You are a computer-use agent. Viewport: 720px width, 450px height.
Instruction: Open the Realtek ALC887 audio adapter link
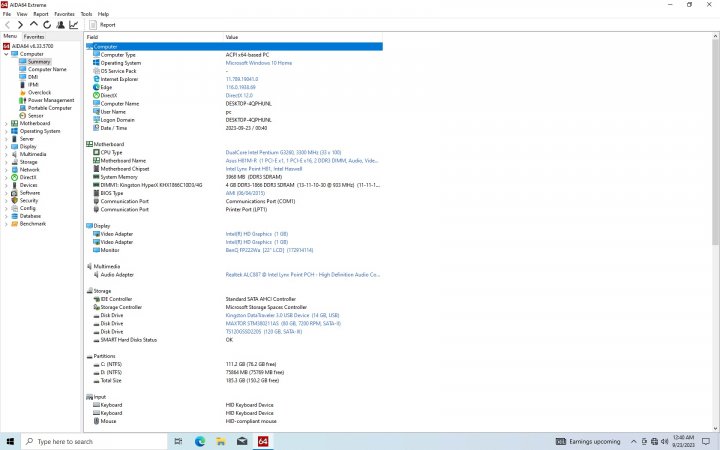(x=303, y=275)
